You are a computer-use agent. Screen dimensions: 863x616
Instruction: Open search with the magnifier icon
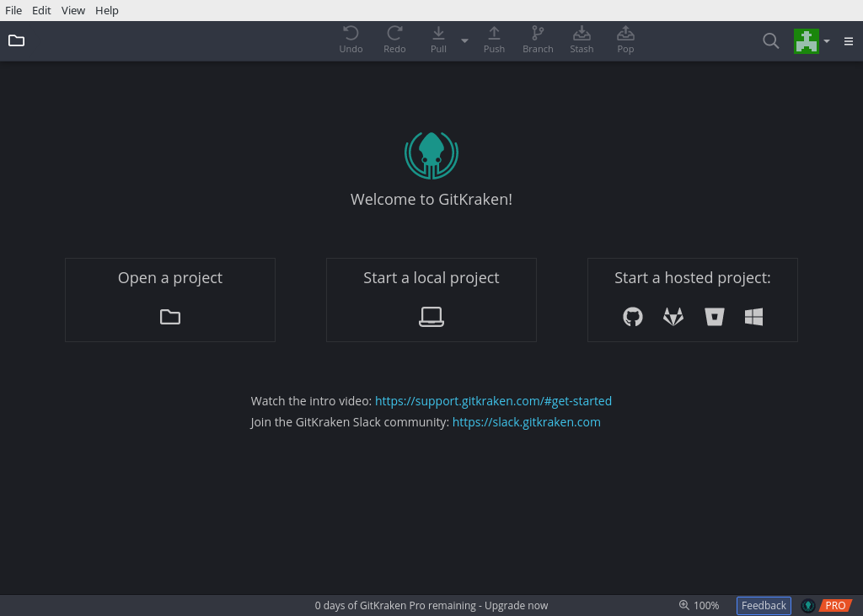770,40
